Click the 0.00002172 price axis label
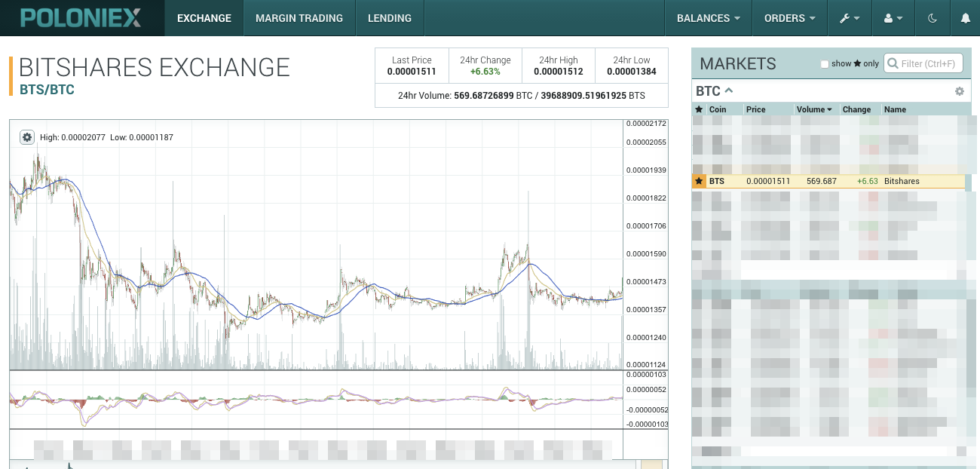The image size is (980, 469). click(646, 124)
